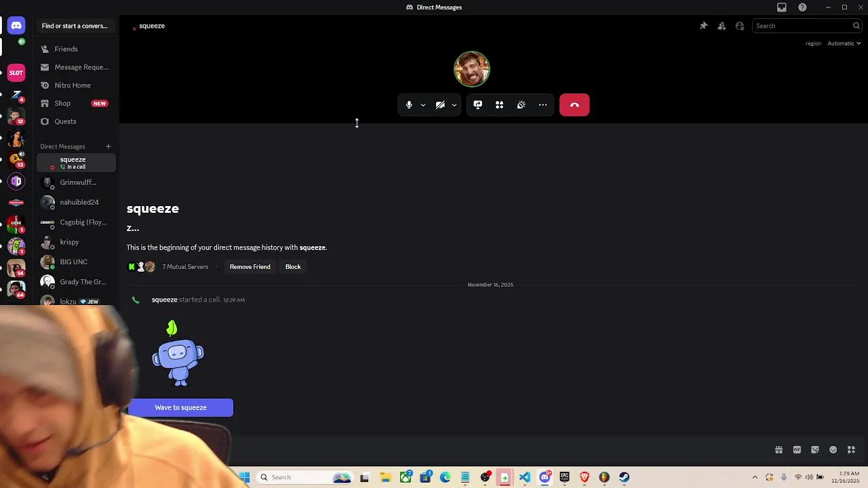868x488 pixels.
Task: Open taskbar volume control
Action: (809, 477)
